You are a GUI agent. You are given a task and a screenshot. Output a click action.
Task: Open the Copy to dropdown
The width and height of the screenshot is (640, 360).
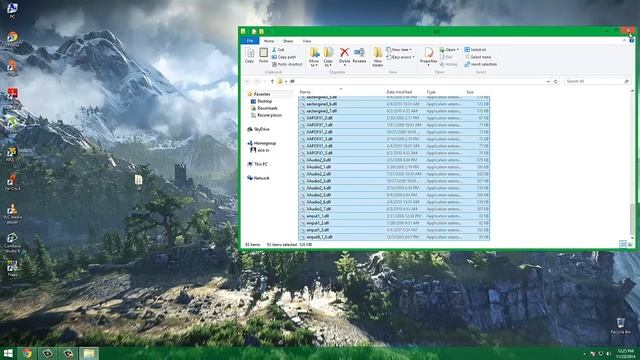point(328,57)
